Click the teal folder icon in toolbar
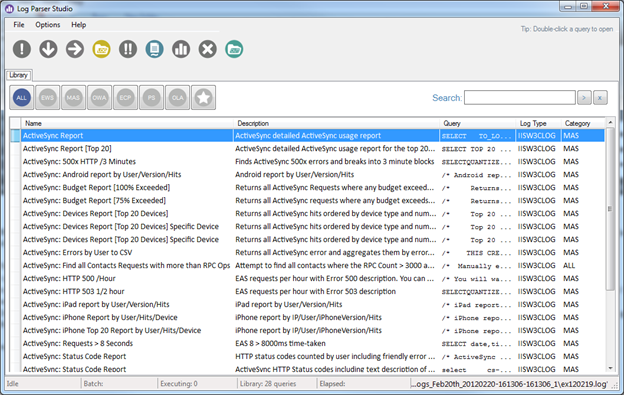 click(234, 49)
